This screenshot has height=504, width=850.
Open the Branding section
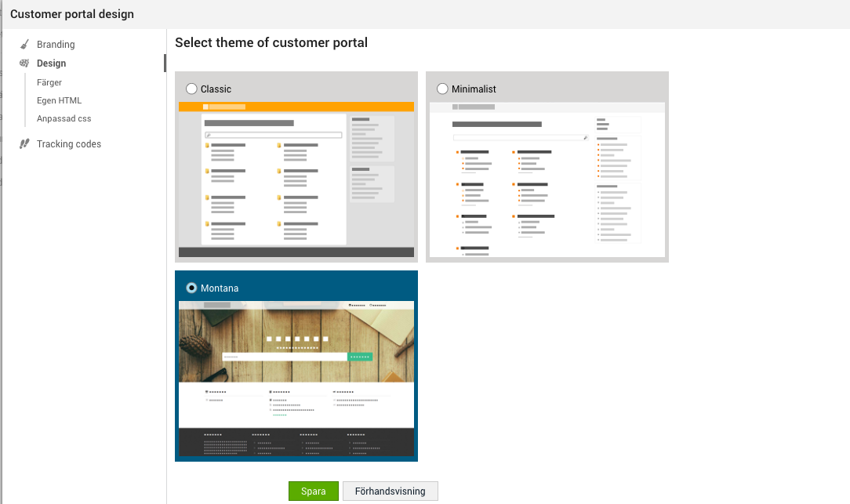pos(56,45)
